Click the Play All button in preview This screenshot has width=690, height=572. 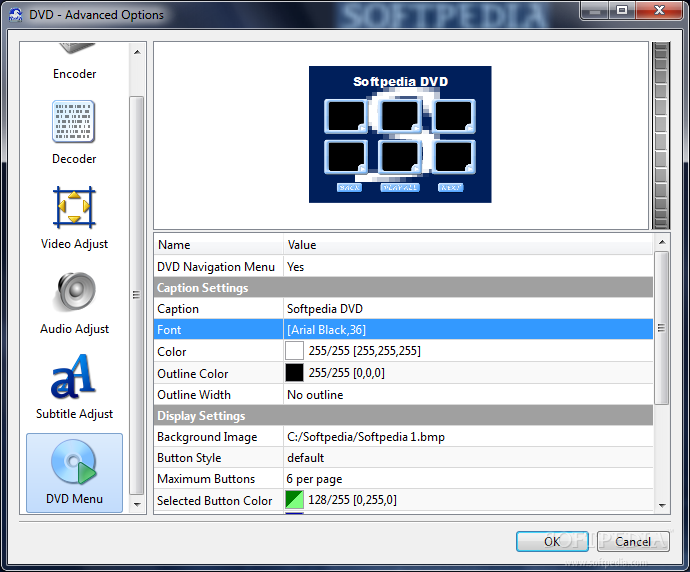(x=400, y=187)
